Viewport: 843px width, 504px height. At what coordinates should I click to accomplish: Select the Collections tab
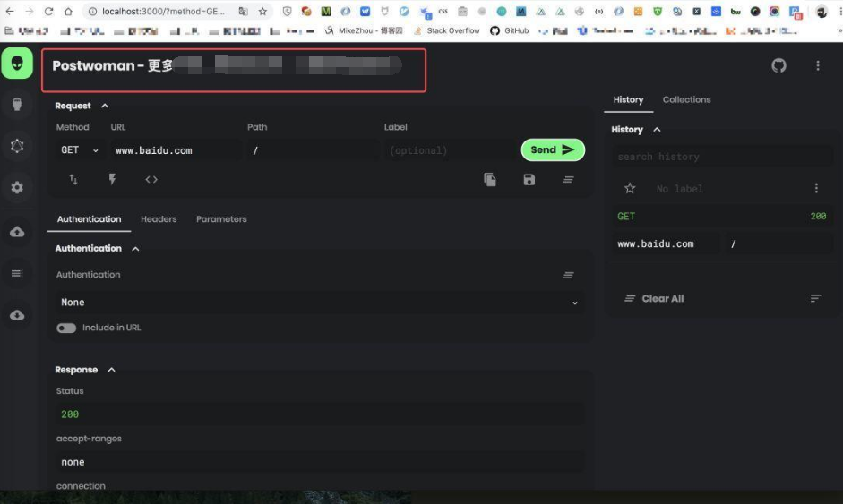(686, 100)
